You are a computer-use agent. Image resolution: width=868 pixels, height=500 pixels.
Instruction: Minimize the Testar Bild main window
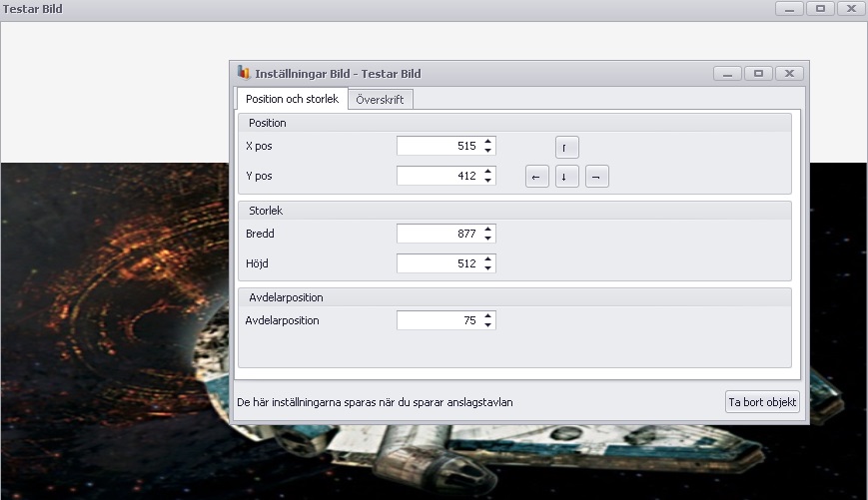click(789, 9)
